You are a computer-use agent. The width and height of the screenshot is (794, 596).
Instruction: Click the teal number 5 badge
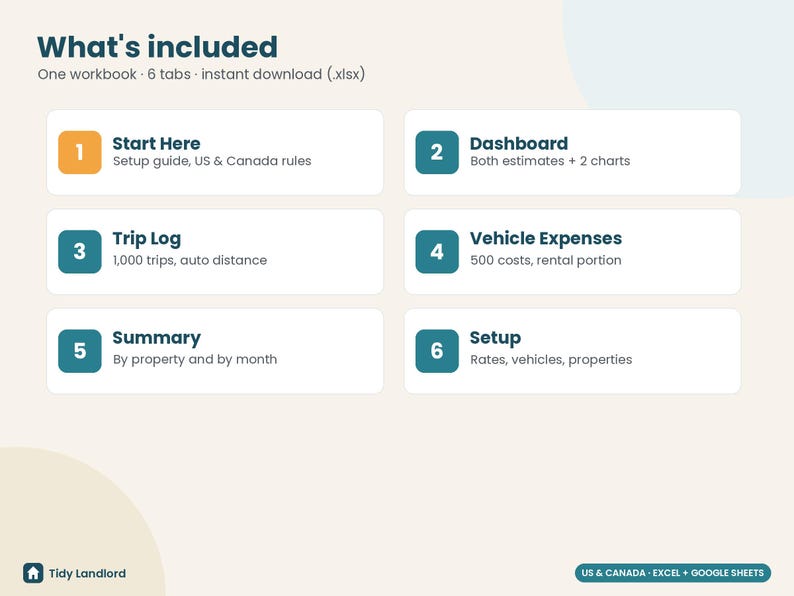(80, 351)
